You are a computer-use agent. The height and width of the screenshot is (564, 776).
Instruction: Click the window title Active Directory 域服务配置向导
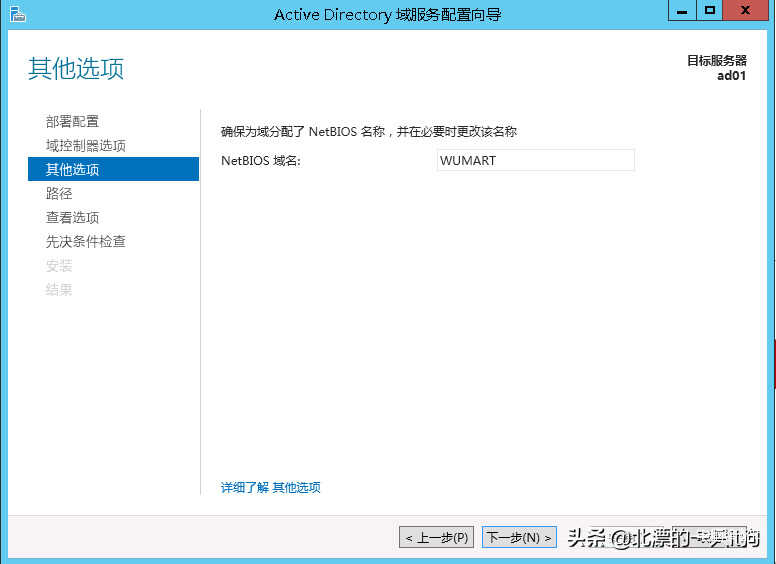coord(388,15)
